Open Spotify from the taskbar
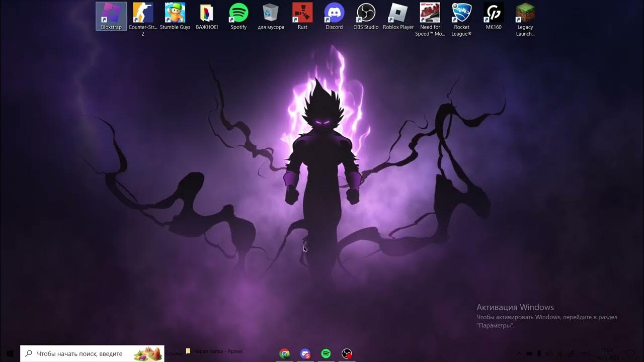Image resolution: width=644 pixels, height=362 pixels. click(x=326, y=353)
